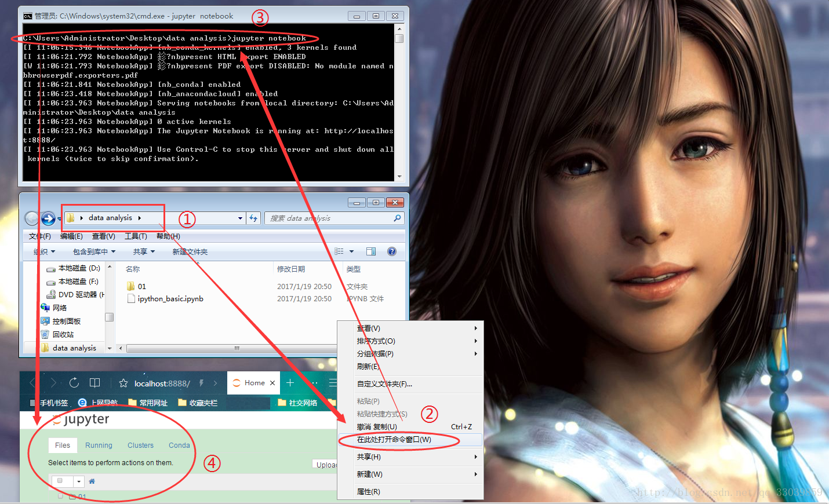Viewport: 829px width, 504px height.
Task: Click the favorite star beside localhost address
Action: [123, 384]
